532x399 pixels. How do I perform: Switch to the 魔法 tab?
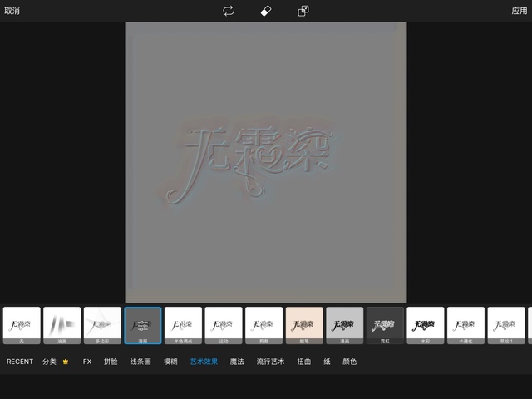pyautogui.click(x=237, y=362)
